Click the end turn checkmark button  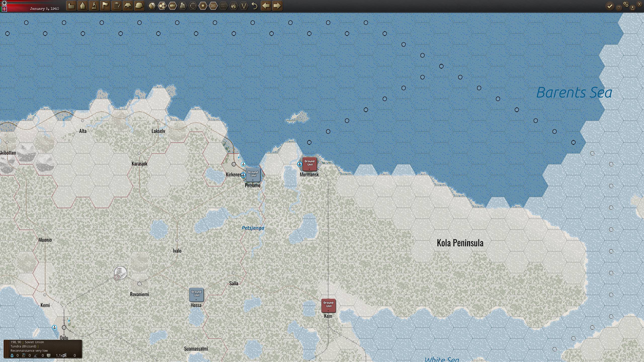point(610,6)
